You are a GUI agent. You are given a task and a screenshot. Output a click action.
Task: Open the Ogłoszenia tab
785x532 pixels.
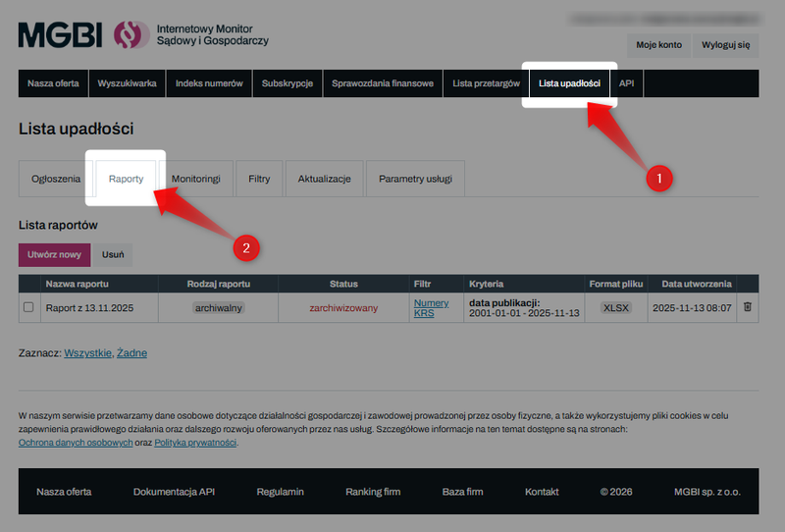point(56,179)
